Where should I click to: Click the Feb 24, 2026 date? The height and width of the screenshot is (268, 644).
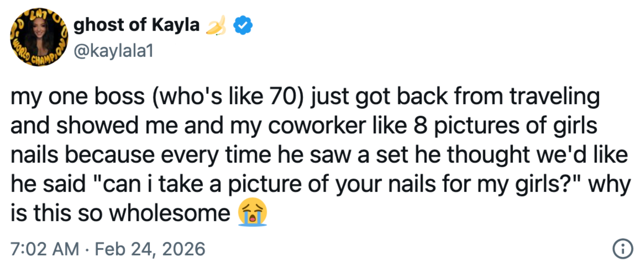click(x=150, y=249)
